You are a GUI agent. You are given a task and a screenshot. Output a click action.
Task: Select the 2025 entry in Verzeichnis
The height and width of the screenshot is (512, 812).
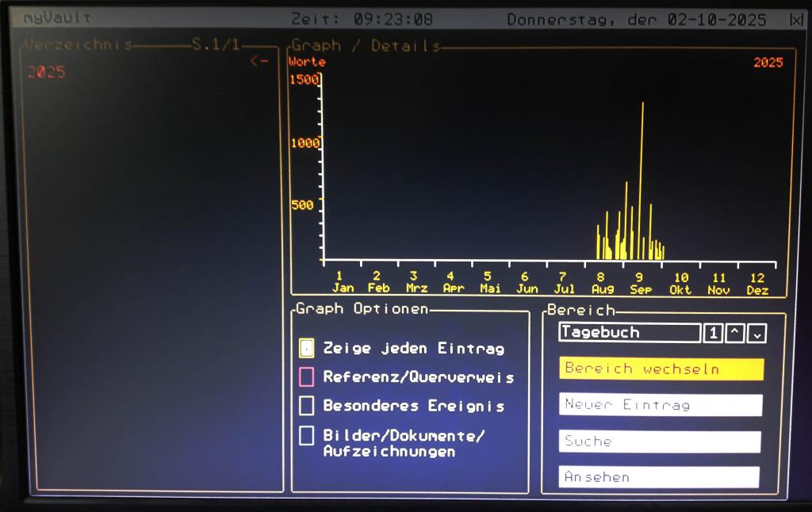[46, 72]
